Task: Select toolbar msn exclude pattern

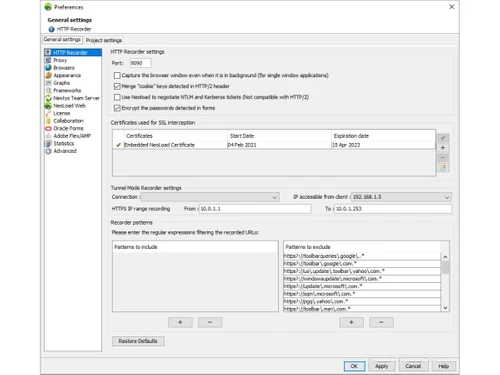Action: [x=362, y=309]
